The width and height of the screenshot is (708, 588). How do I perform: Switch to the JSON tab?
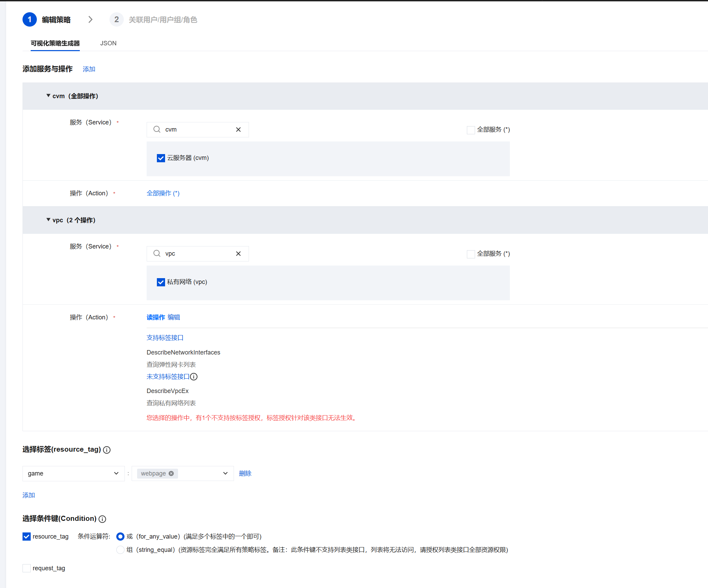click(108, 43)
